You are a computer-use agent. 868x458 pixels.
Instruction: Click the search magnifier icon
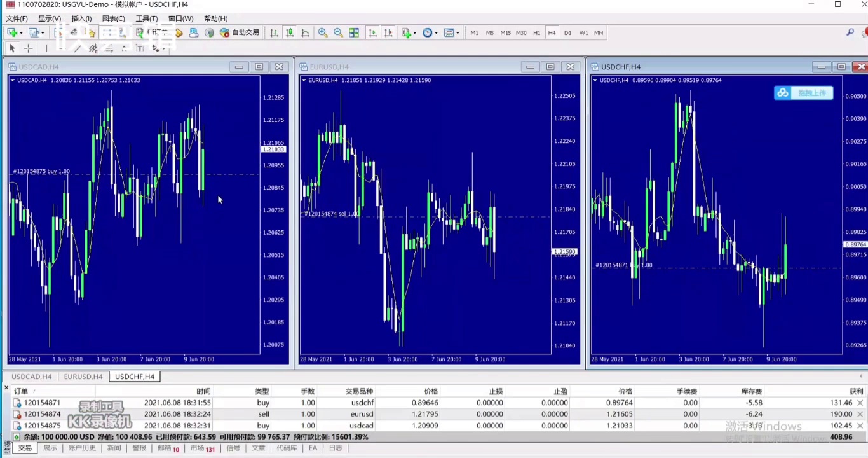pyautogui.click(x=850, y=32)
